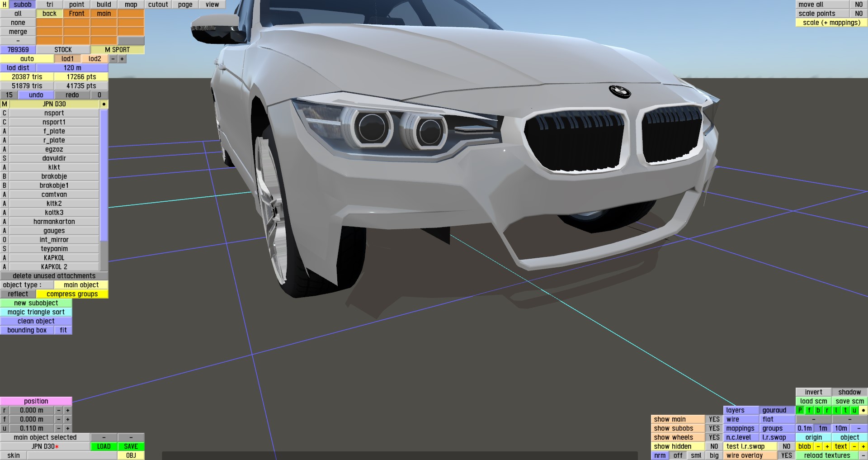Click the reload textures button
The width and height of the screenshot is (868, 460).
click(x=827, y=455)
